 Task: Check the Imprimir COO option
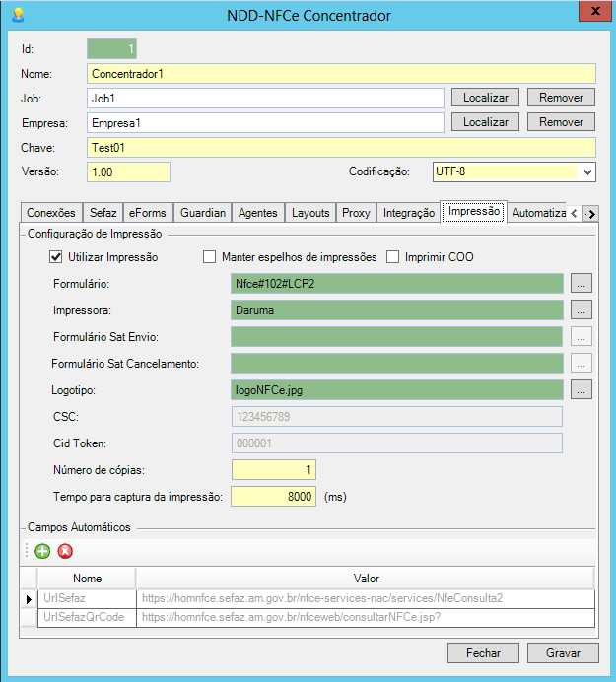coord(393,257)
